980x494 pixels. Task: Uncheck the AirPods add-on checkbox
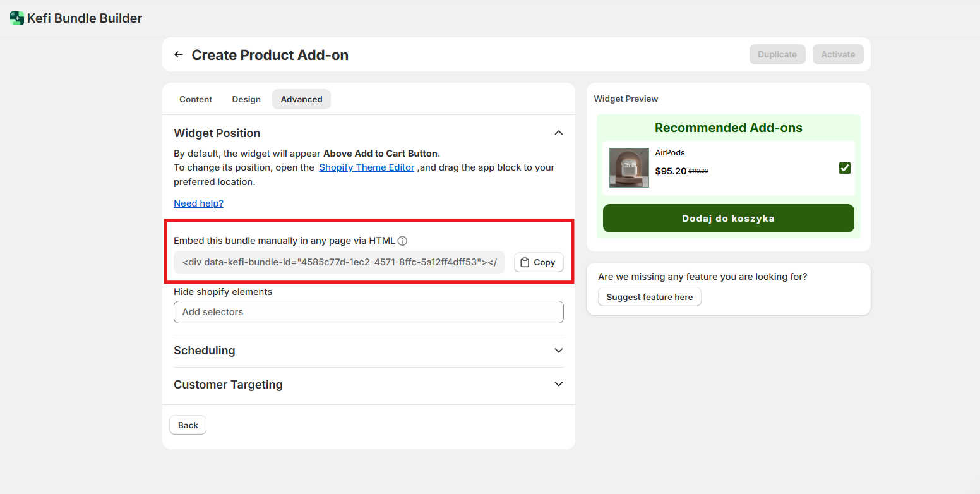(844, 168)
